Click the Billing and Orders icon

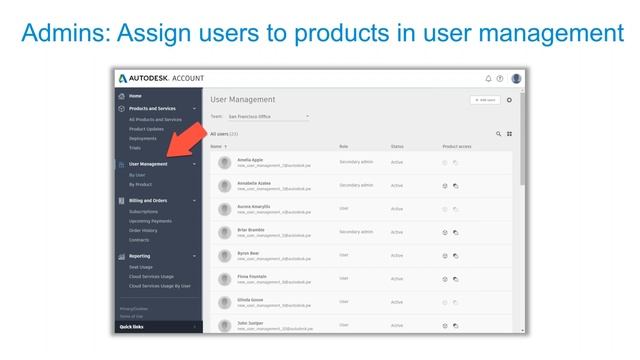(x=122, y=201)
